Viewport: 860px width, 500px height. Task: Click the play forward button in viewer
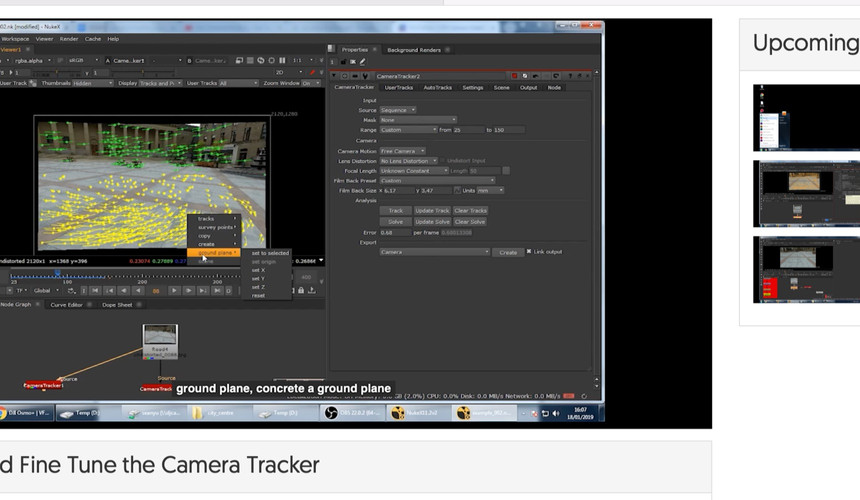174,291
